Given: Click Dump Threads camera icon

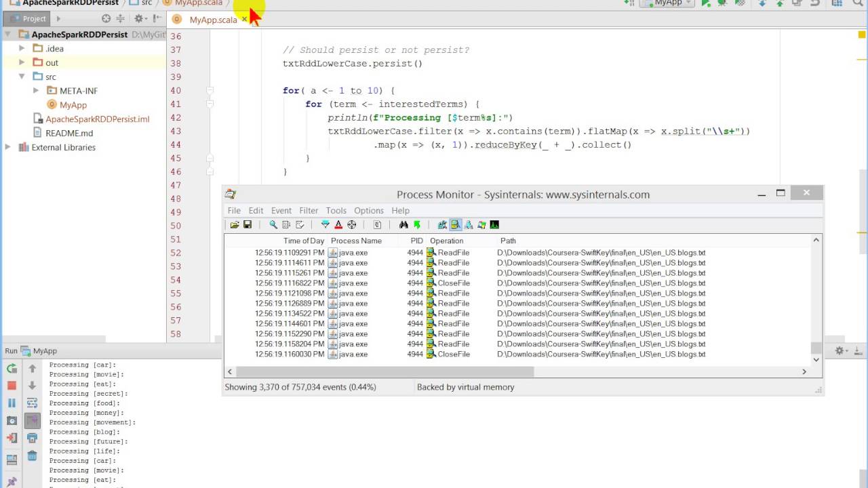Looking at the screenshot, I should [x=12, y=420].
